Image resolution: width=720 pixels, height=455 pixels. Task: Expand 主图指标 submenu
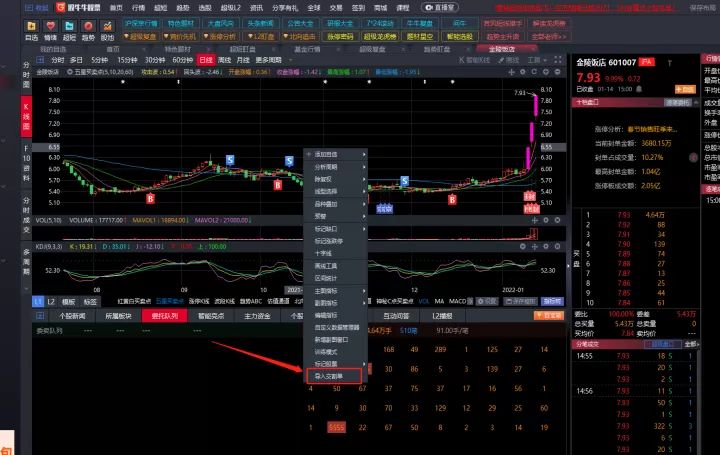(336, 291)
